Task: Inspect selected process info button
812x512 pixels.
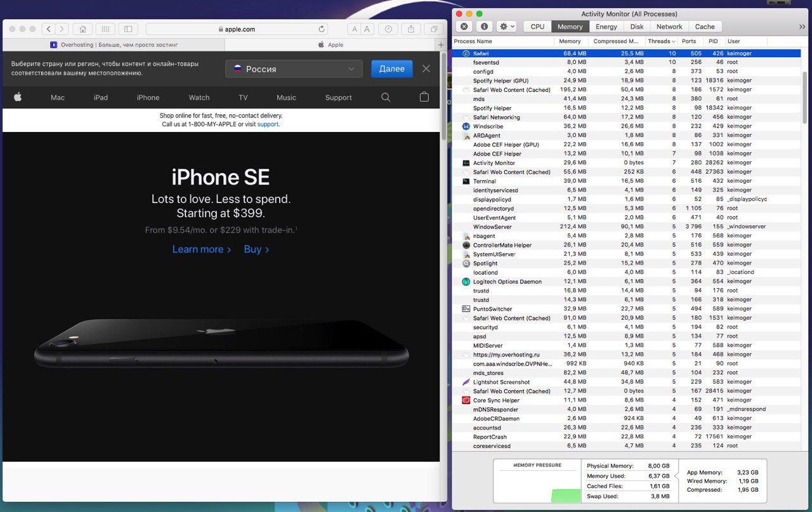Action: (484, 27)
